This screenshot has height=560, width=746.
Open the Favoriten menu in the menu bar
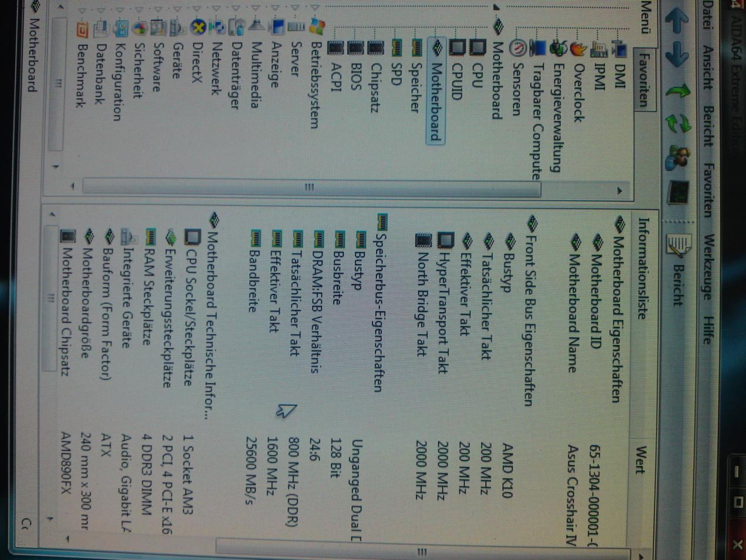pos(709,190)
